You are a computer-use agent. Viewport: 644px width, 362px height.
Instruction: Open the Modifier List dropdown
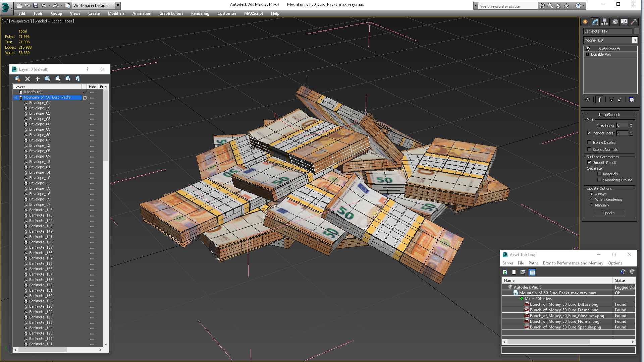point(635,40)
